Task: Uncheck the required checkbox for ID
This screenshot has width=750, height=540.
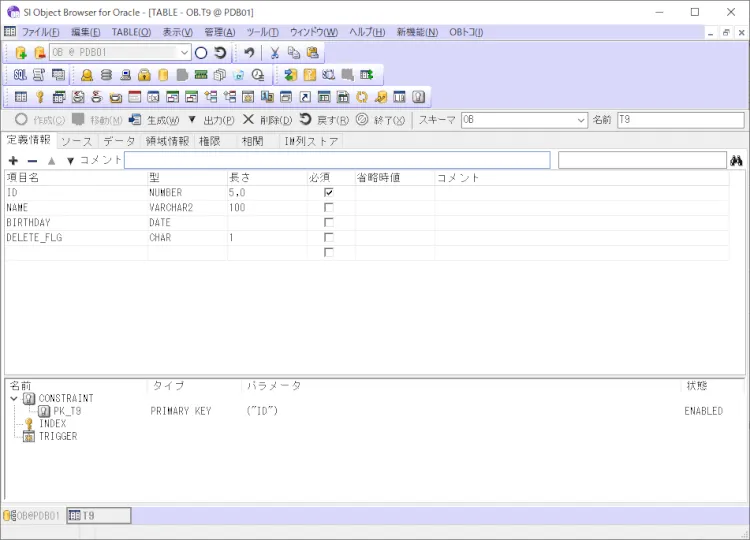Action: (x=328, y=192)
